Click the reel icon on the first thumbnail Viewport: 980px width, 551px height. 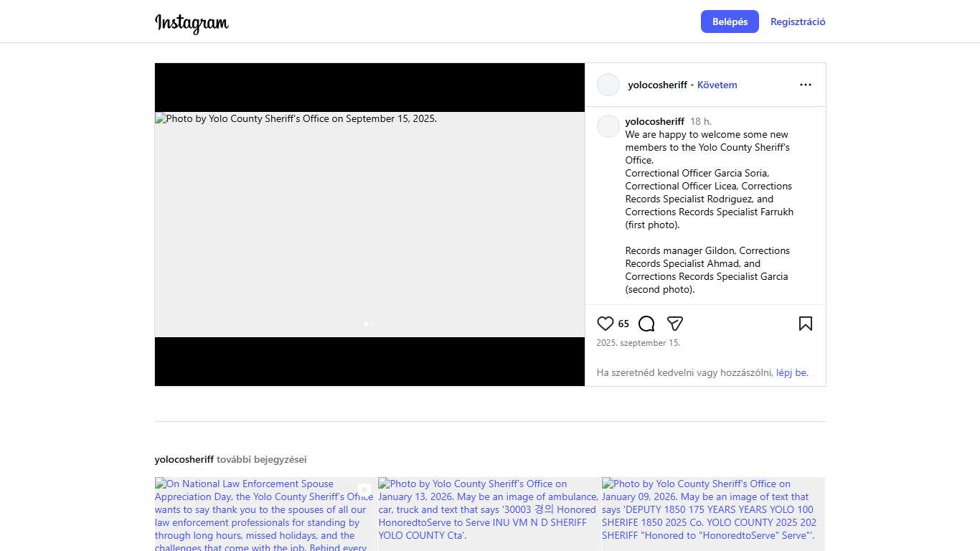[x=364, y=491]
